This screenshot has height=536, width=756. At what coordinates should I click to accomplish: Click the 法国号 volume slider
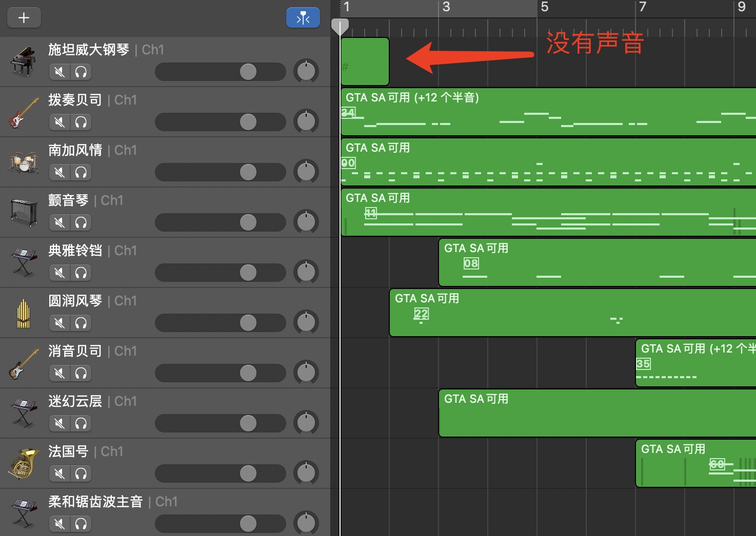[221, 473]
